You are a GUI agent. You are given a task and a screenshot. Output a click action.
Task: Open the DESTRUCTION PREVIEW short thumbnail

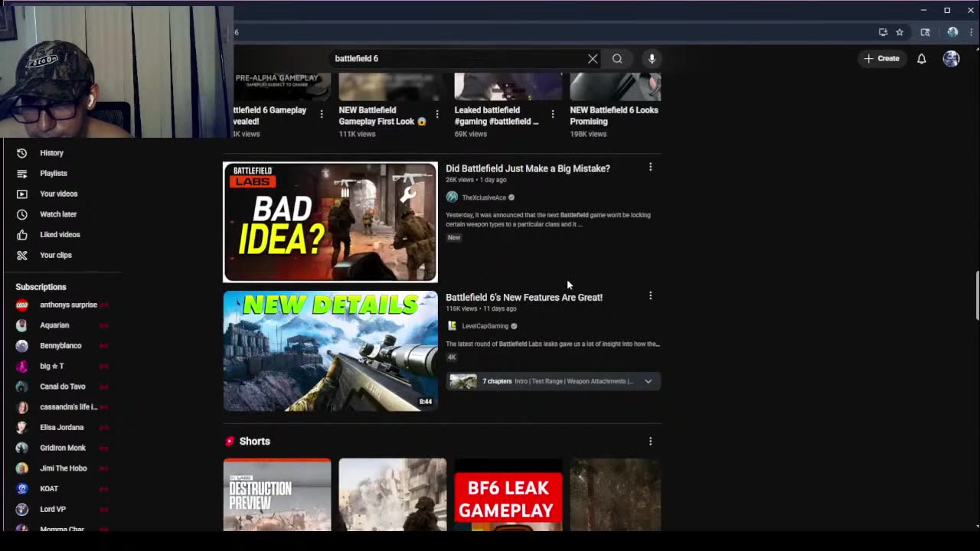[277, 494]
